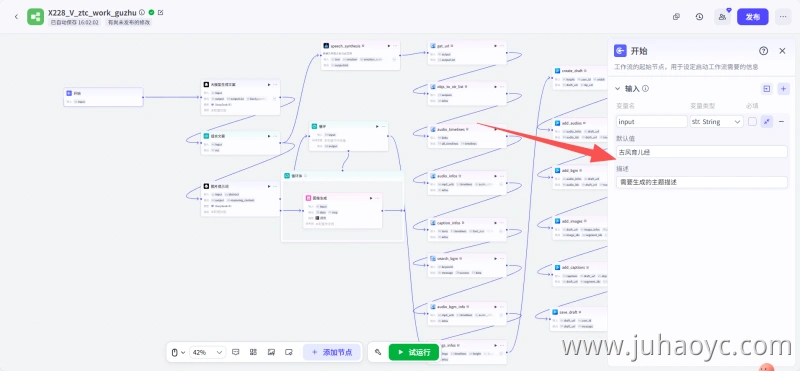Click the debug tool icon beside 试运行
The image size is (800, 371).
coord(378,352)
